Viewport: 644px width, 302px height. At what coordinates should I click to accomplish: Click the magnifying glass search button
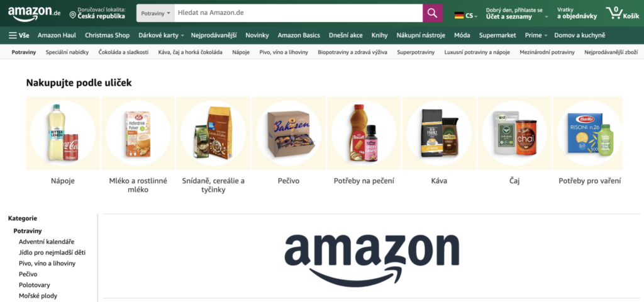pos(433,13)
